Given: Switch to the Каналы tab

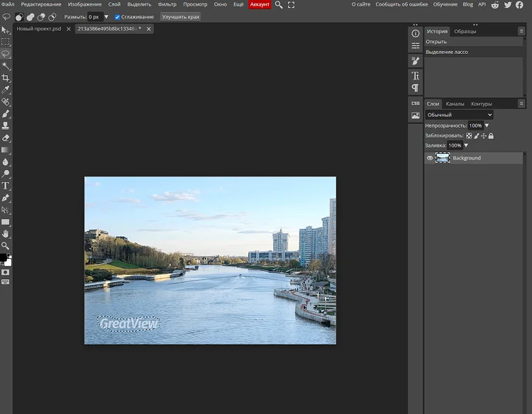Looking at the screenshot, I should pyautogui.click(x=455, y=103).
